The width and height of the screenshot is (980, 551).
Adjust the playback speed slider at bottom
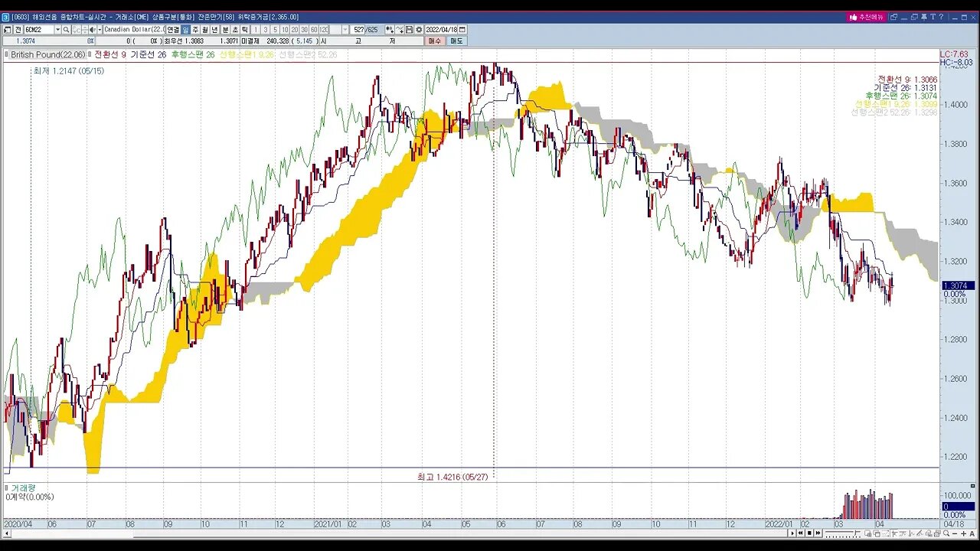pos(843,533)
